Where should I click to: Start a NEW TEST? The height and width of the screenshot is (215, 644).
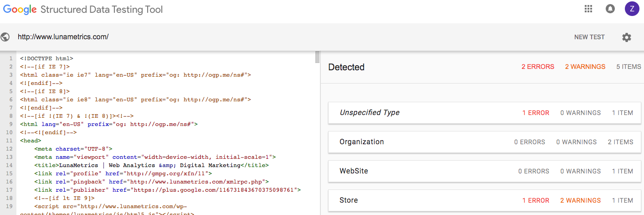tap(589, 37)
